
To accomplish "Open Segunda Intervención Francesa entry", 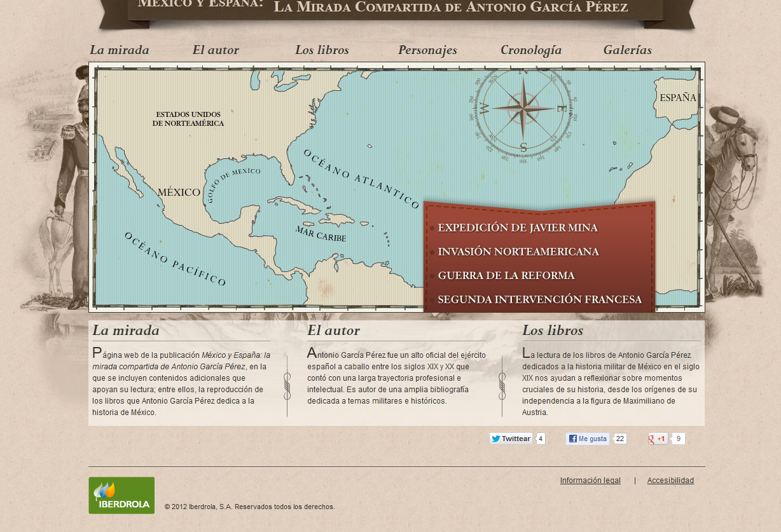I will pos(539,299).
